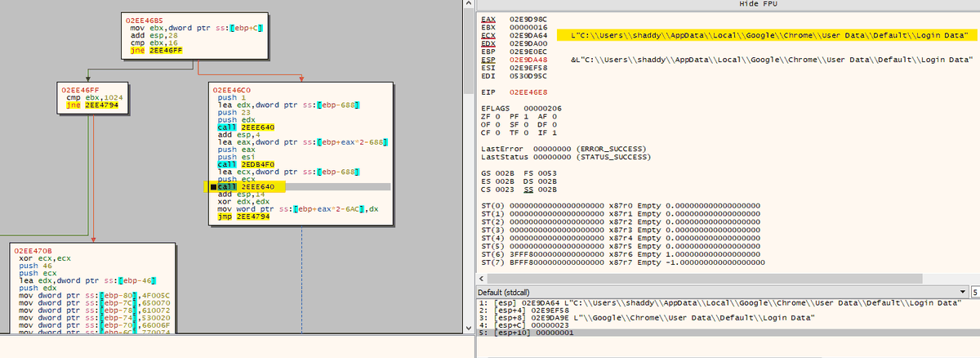980x358 pixels.
Task: Click the CF flag value
Action: (x=497, y=132)
